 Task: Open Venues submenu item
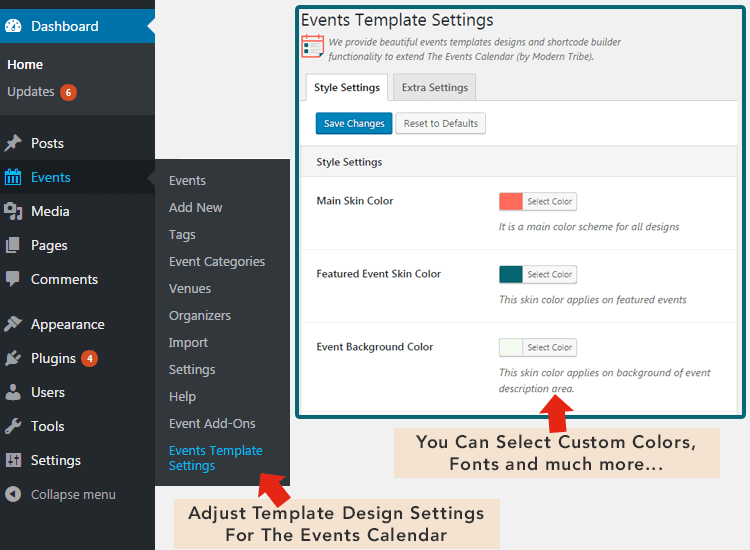190,288
